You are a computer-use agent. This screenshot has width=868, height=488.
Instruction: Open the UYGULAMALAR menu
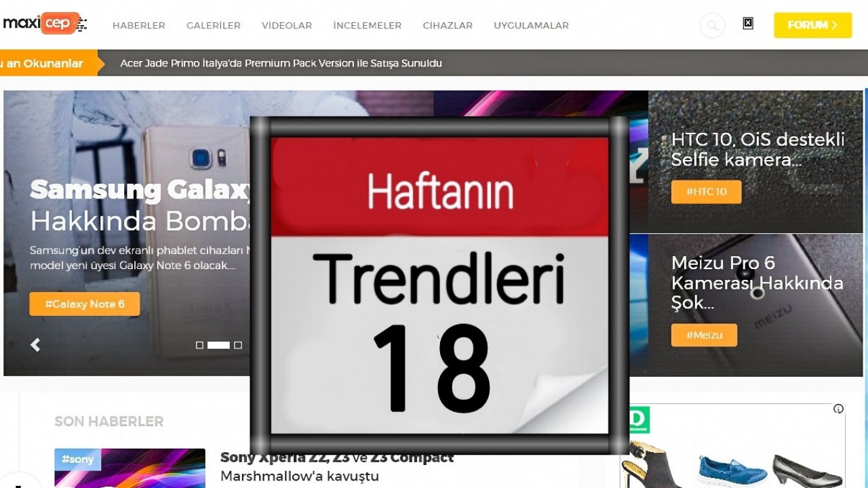(x=531, y=26)
